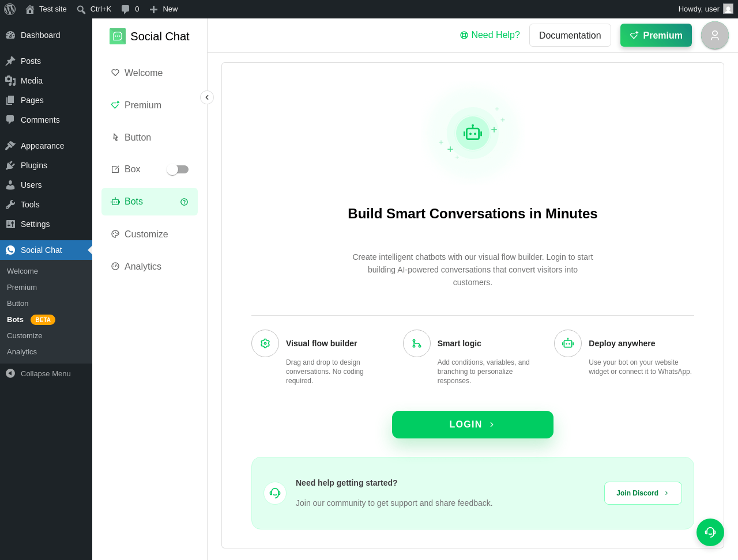The image size is (738, 560).
Task: Open the Tools menu item
Action: click(46, 205)
